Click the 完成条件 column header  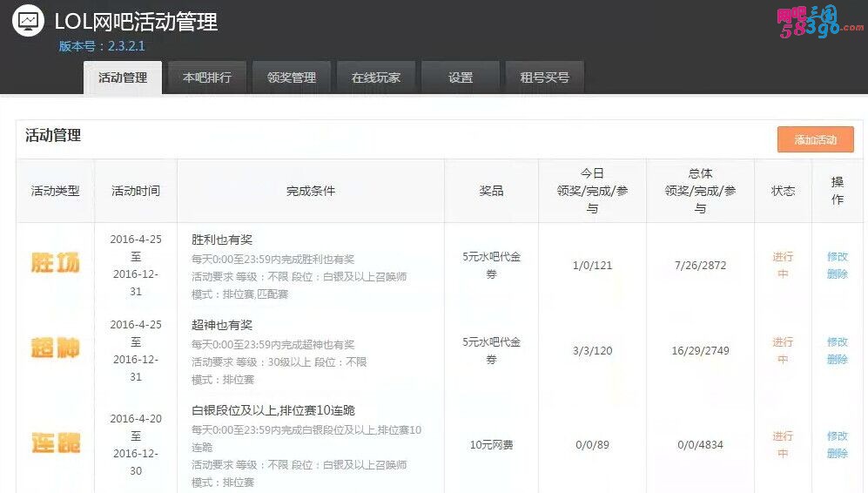click(311, 191)
